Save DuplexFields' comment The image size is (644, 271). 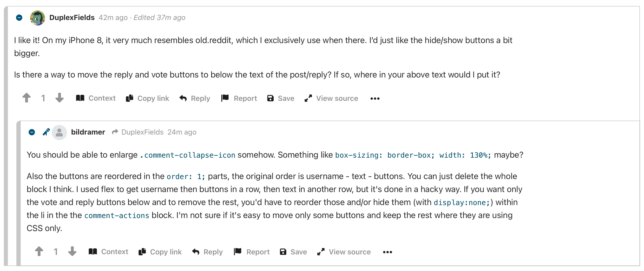tap(281, 98)
